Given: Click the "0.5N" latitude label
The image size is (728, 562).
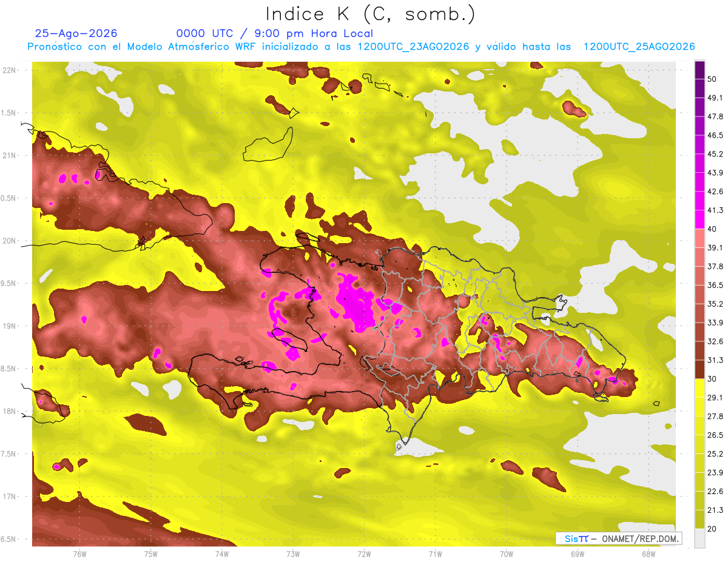Looking at the screenshot, I should (x=9, y=198).
